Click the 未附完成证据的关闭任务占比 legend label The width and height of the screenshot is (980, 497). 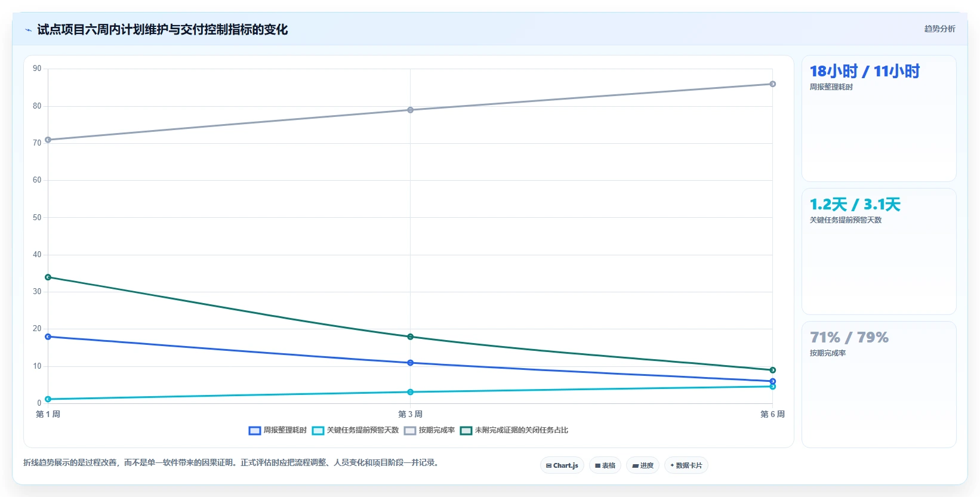(522, 430)
